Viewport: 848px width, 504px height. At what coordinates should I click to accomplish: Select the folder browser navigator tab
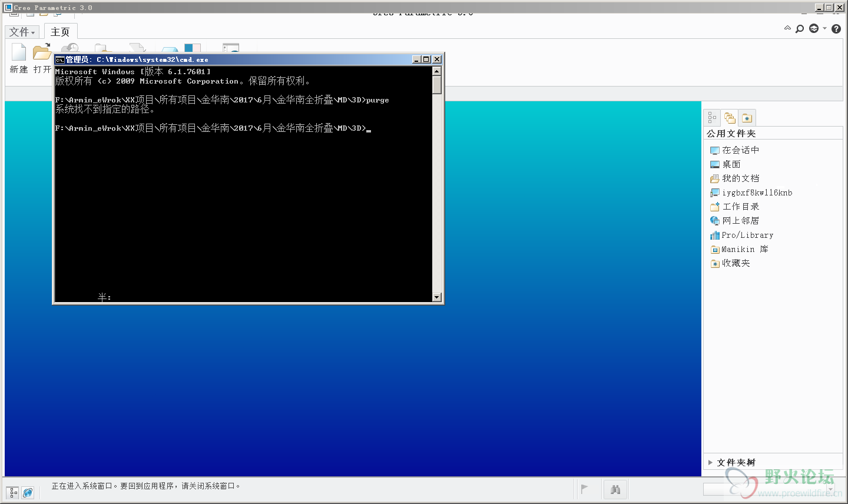pyautogui.click(x=730, y=117)
